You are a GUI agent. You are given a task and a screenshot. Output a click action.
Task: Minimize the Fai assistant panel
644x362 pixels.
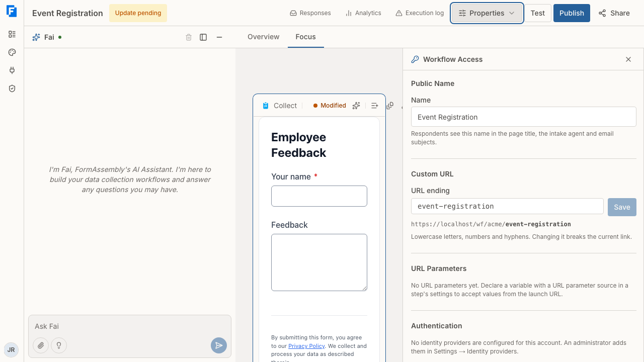tap(219, 37)
